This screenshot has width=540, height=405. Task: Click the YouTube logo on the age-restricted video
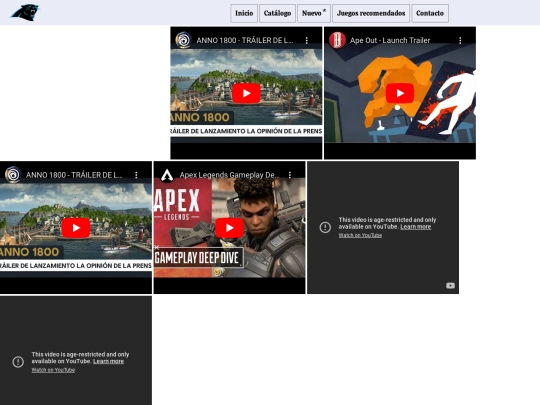(x=450, y=285)
